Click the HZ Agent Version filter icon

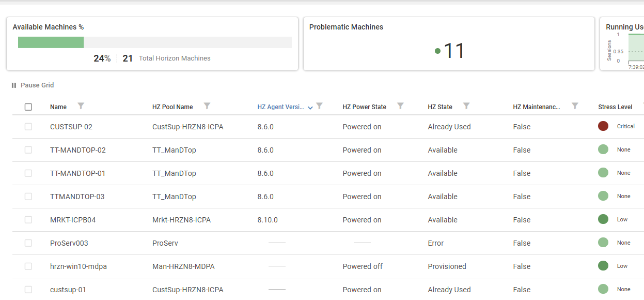[320, 106]
